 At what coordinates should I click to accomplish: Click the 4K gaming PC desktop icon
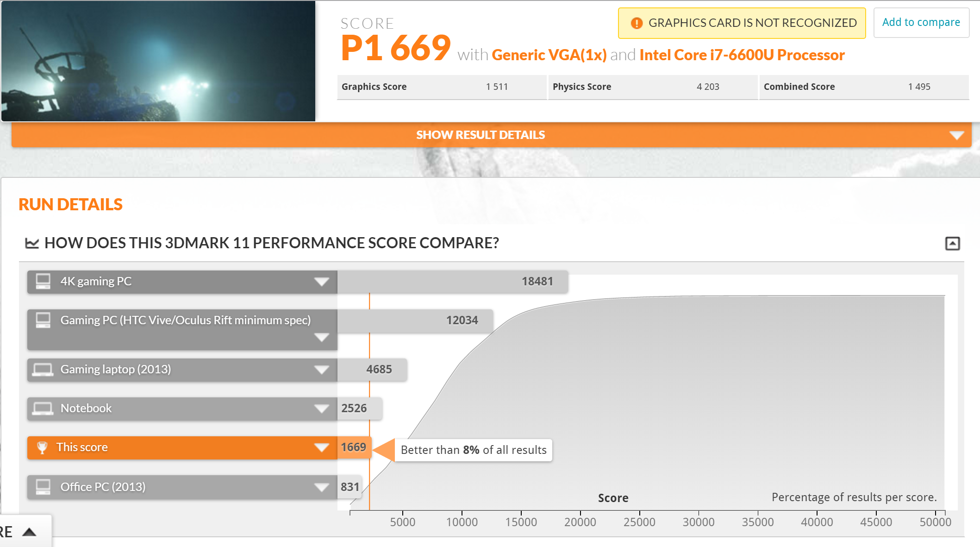pyautogui.click(x=43, y=281)
